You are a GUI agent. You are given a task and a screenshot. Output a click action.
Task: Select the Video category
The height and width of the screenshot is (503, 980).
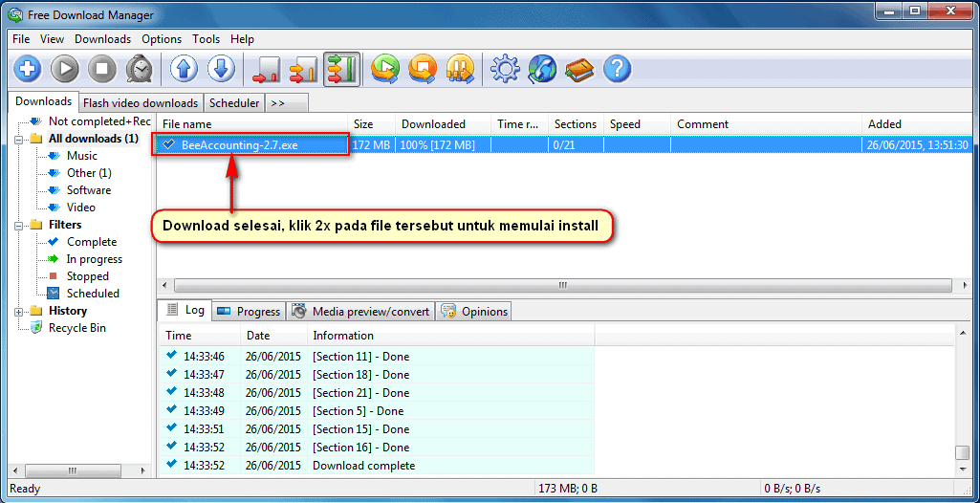(81, 208)
